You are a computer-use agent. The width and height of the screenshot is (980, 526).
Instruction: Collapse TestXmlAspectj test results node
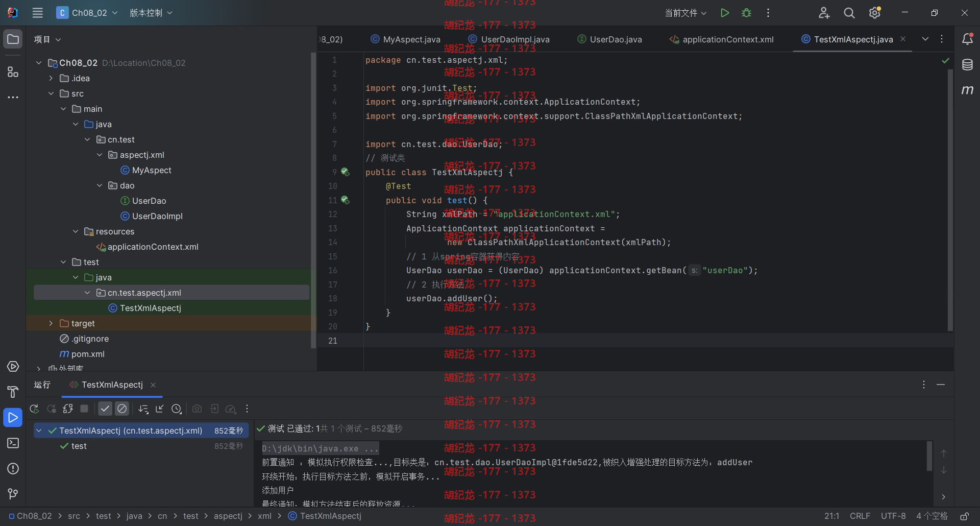tap(39, 431)
